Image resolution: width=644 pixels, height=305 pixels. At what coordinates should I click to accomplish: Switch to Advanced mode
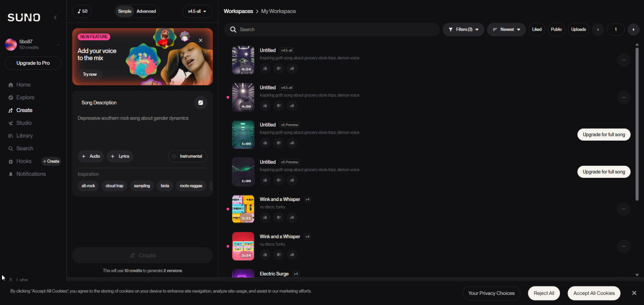point(146,11)
